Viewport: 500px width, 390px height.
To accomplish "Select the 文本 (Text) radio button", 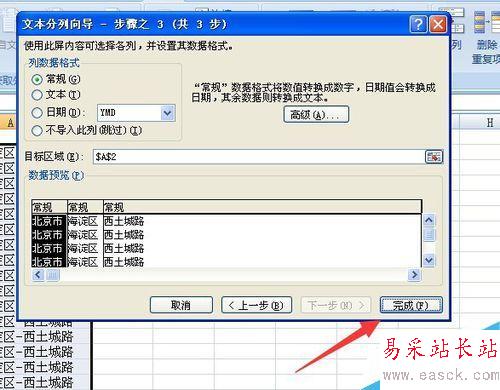I will (x=37, y=95).
